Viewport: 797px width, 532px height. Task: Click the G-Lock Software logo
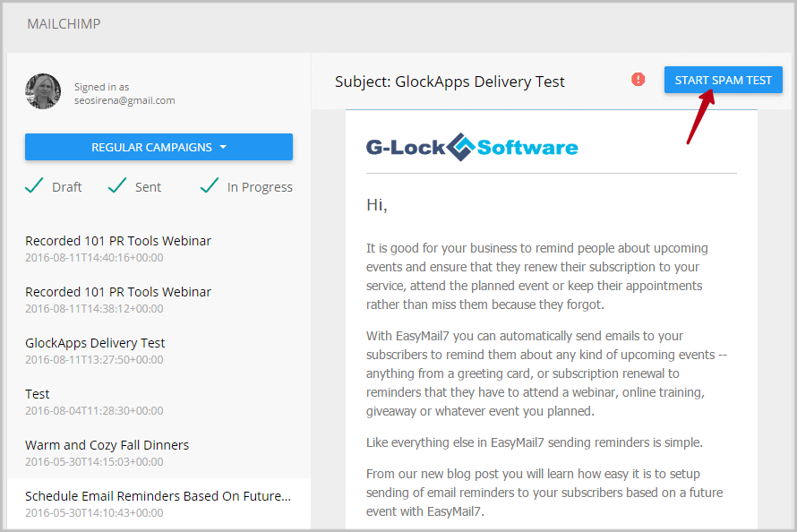pos(472,148)
